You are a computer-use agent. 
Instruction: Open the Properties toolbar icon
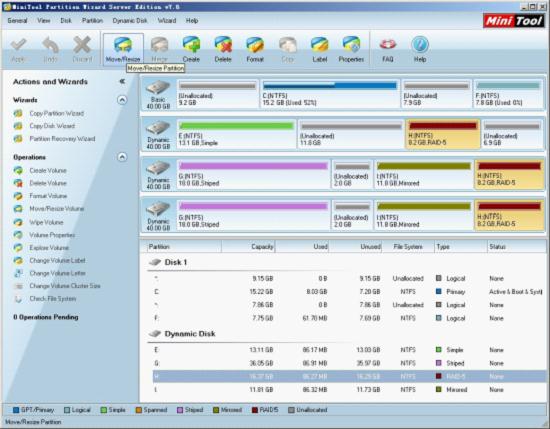(351, 45)
